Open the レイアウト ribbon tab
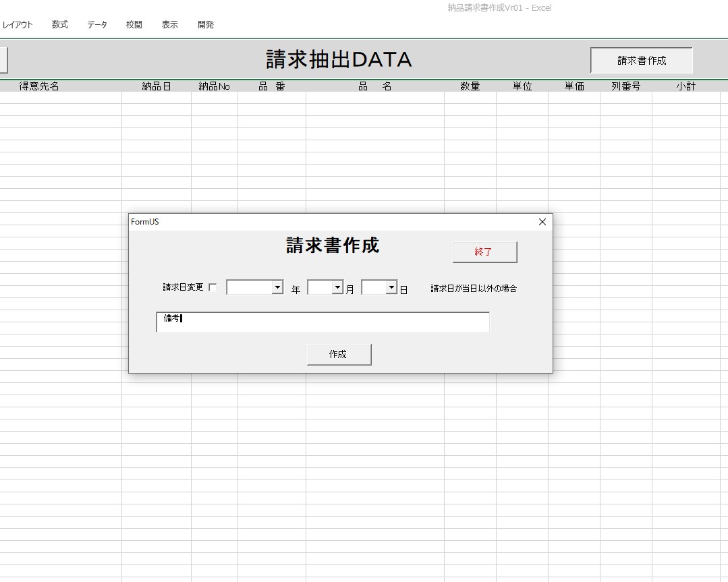This screenshot has width=728, height=582. [x=17, y=24]
